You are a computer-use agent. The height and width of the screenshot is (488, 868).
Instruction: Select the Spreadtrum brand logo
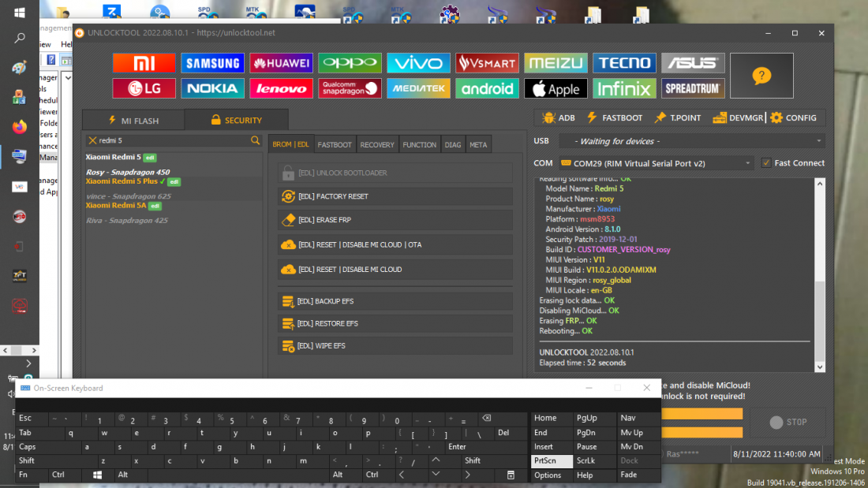[693, 88]
